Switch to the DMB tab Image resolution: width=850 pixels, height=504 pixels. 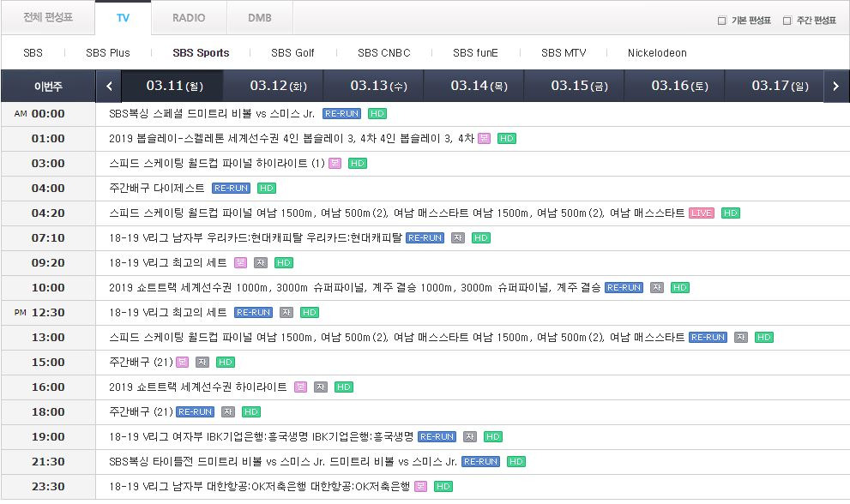point(260,18)
